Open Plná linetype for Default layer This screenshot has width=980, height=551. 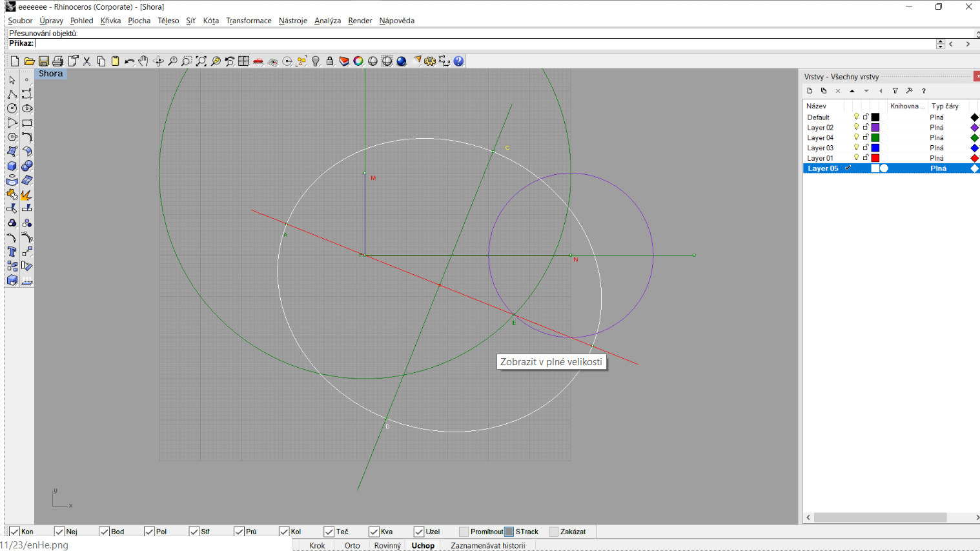click(937, 117)
